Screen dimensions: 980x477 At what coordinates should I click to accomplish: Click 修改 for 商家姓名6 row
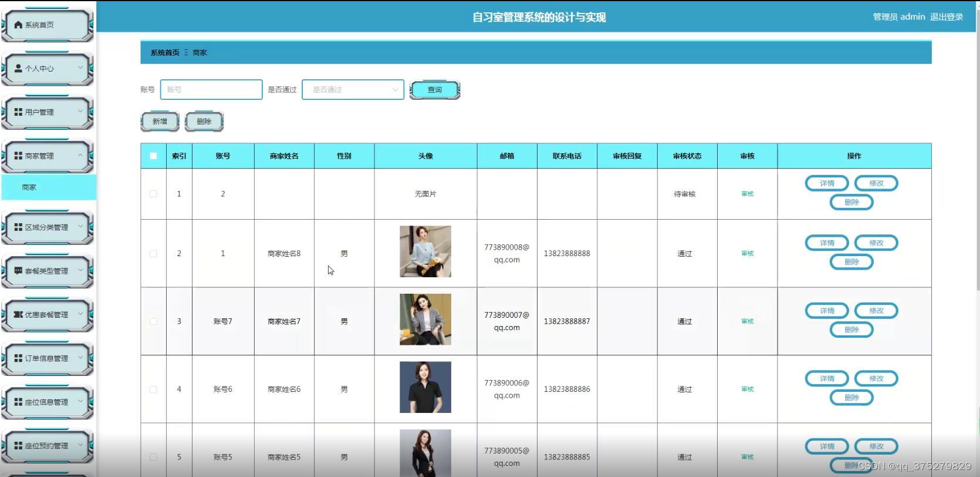[x=876, y=378]
